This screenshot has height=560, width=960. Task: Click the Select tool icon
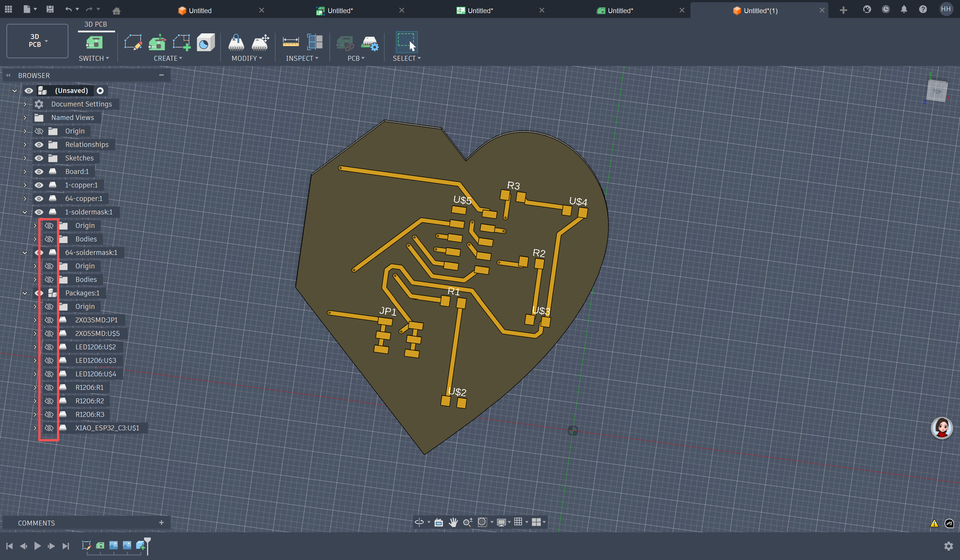coord(406,43)
